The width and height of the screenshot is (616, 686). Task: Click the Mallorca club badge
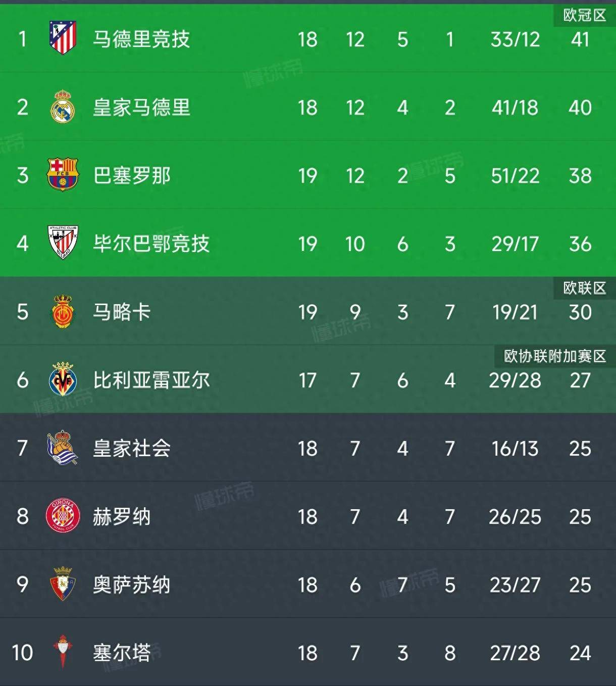(x=62, y=312)
